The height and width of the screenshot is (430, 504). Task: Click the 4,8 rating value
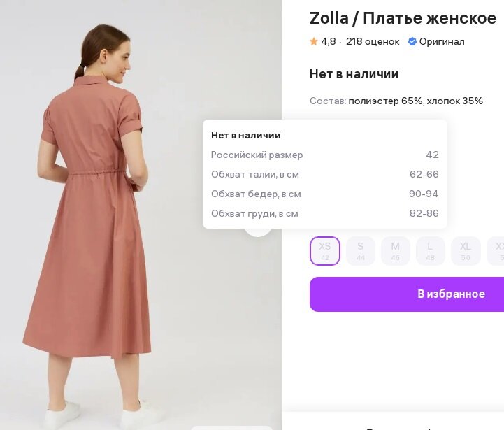[x=329, y=42]
